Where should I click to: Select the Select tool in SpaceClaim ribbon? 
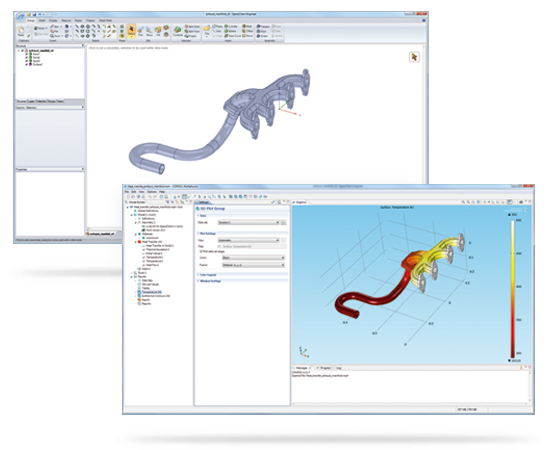pos(132,31)
